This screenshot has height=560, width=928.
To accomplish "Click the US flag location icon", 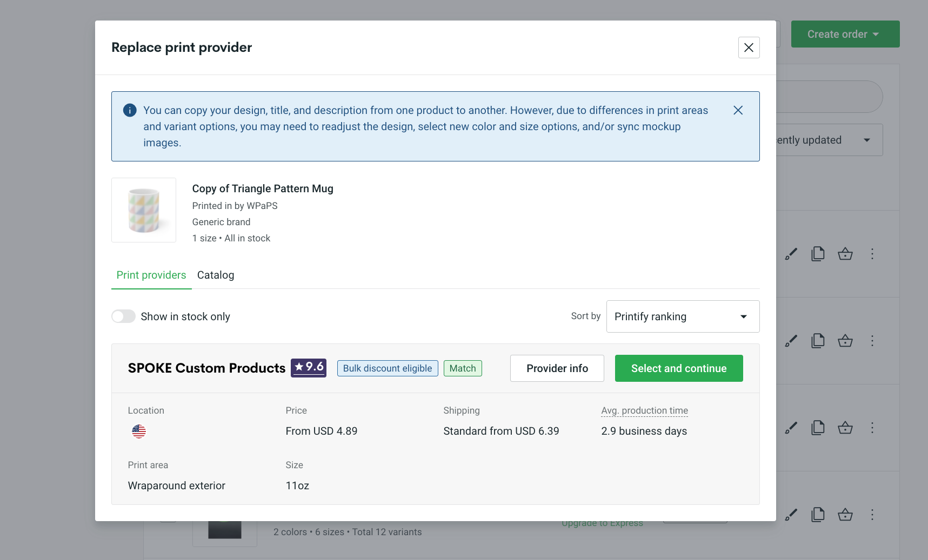I will click(x=139, y=431).
